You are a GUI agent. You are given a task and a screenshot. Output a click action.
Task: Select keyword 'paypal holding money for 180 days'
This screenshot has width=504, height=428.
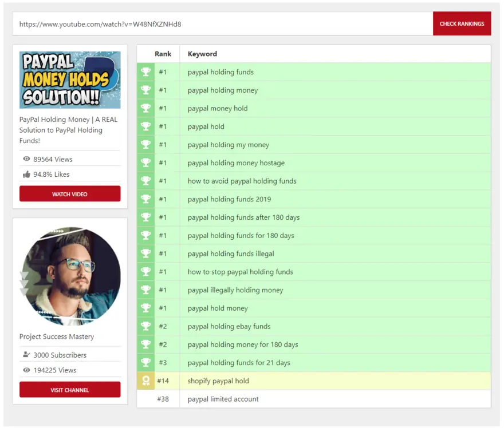243,344
